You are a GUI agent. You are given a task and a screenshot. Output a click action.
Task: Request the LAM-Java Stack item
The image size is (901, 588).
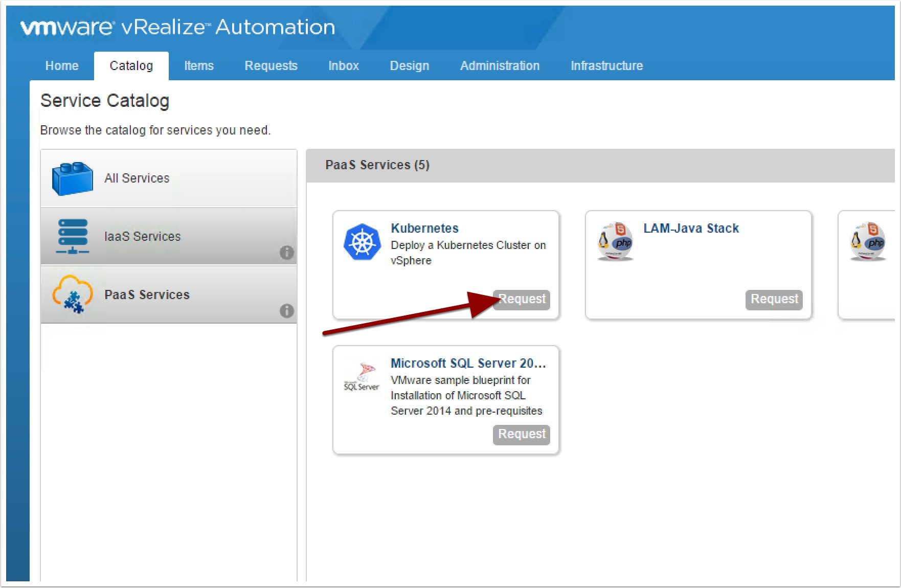coord(774,300)
